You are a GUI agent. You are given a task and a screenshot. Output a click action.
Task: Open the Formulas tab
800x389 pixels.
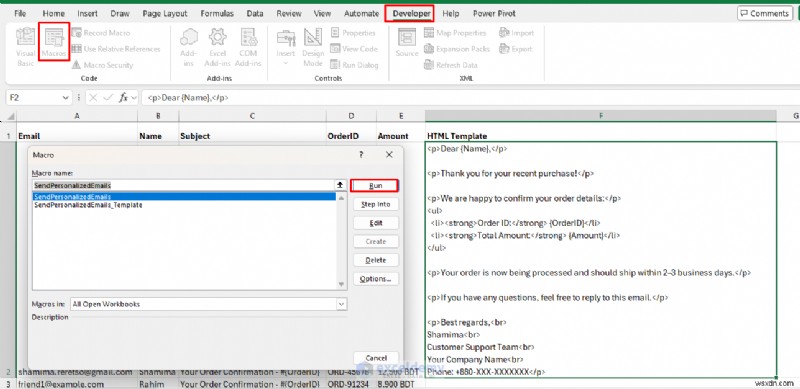pos(217,13)
